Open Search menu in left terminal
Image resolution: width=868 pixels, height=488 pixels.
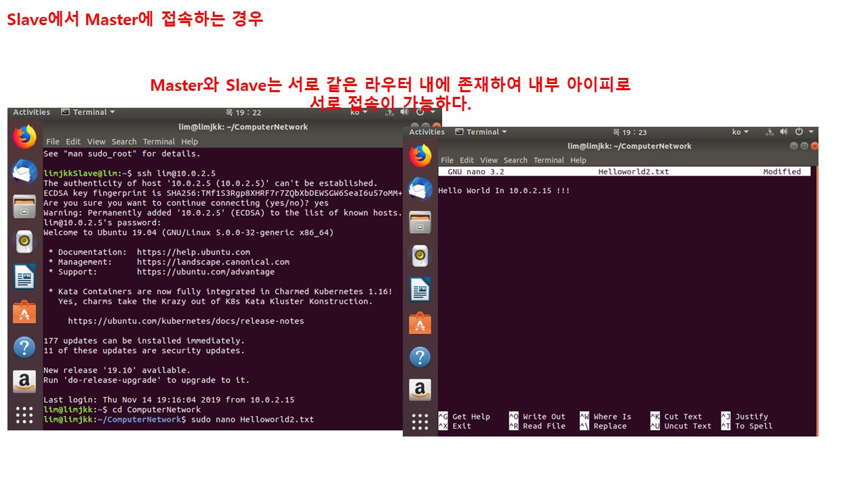[124, 142]
